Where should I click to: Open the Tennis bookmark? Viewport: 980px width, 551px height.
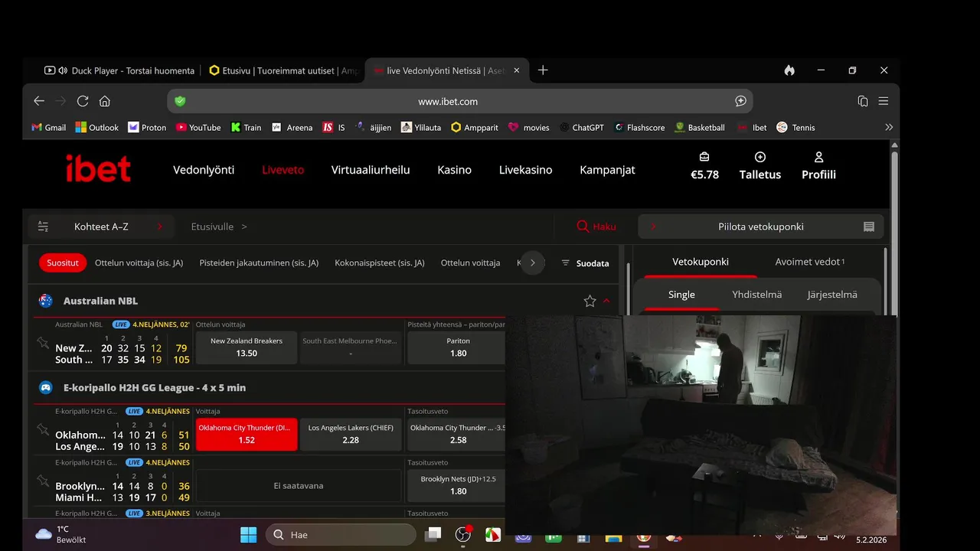tap(796, 128)
